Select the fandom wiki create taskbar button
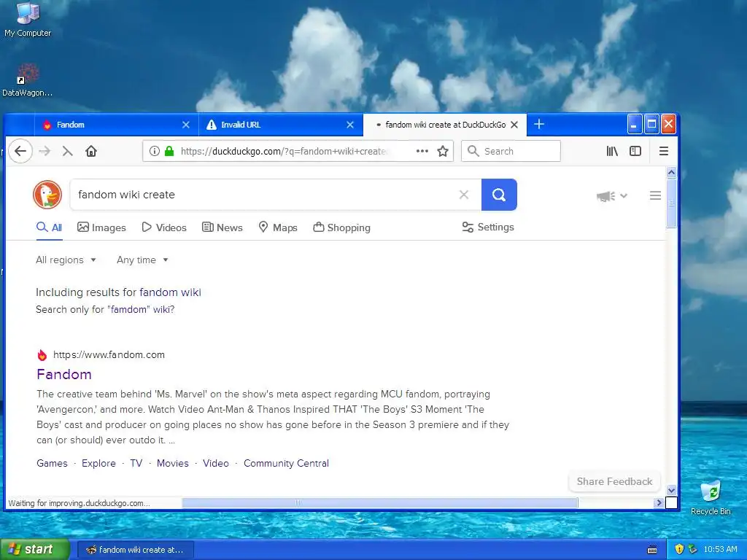The width and height of the screenshot is (747, 560). [x=135, y=550]
